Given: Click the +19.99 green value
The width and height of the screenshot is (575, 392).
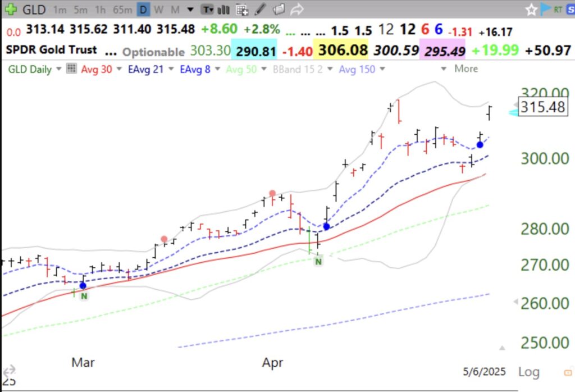Looking at the screenshot, I should coord(495,49).
